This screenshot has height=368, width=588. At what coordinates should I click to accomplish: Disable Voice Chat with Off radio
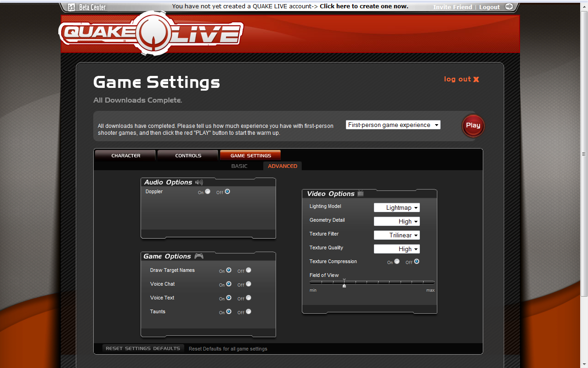coord(249,284)
